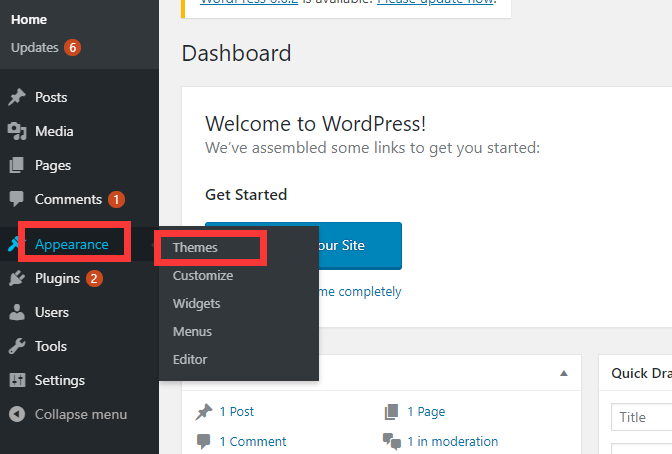Open the Tools menu
The width and height of the screenshot is (672, 454).
51,346
